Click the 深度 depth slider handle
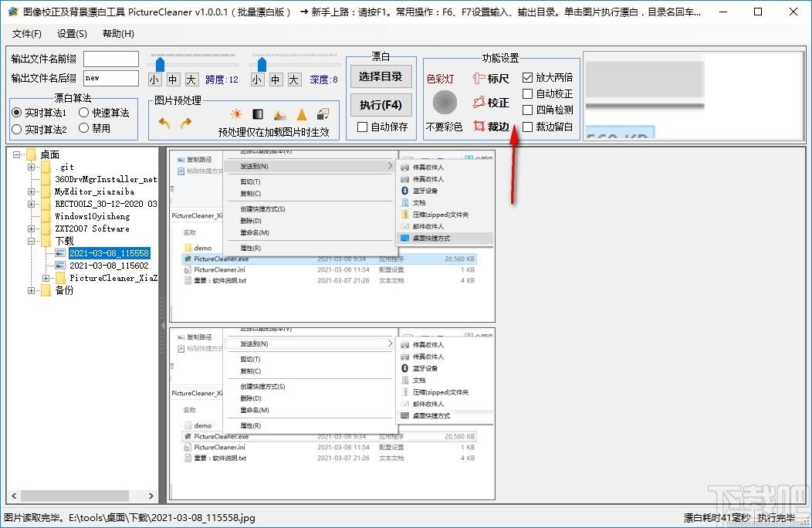The image size is (812, 528). click(262, 64)
